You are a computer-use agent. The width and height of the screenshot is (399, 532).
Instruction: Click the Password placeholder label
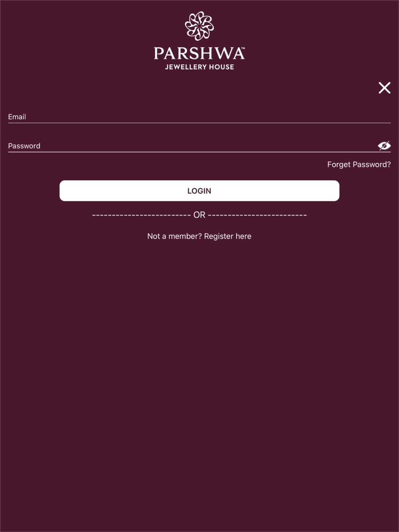[x=24, y=146]
